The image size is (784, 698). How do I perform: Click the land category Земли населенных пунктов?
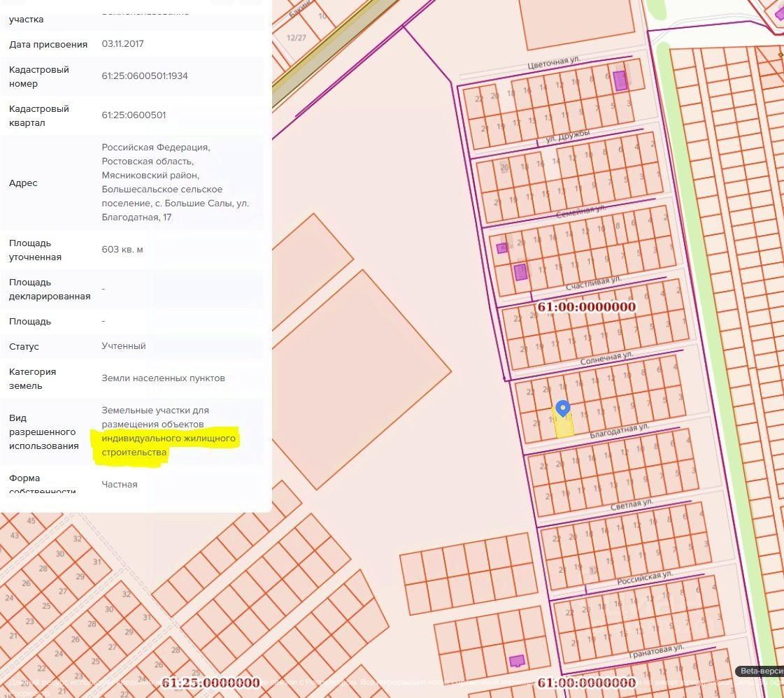tap(163, 378)
